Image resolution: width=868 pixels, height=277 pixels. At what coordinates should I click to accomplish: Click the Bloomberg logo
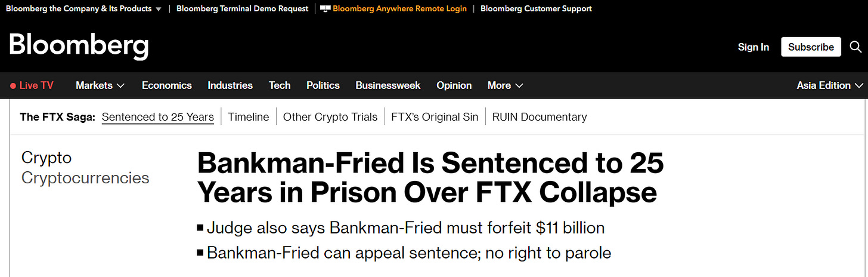pyautogui.click(x=79, y=47)
